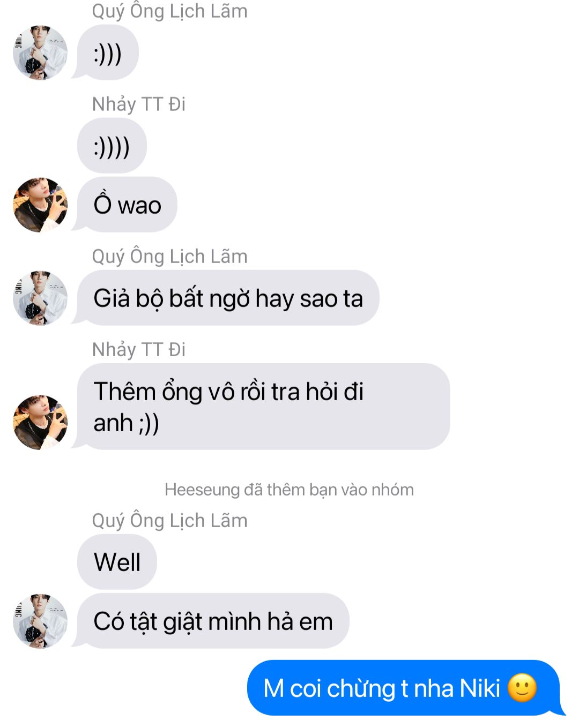Tap 'Heeseung đã thêm bạn vào nhóm' notice
Viewport: 579px width, 728px height.
(289, 490)
